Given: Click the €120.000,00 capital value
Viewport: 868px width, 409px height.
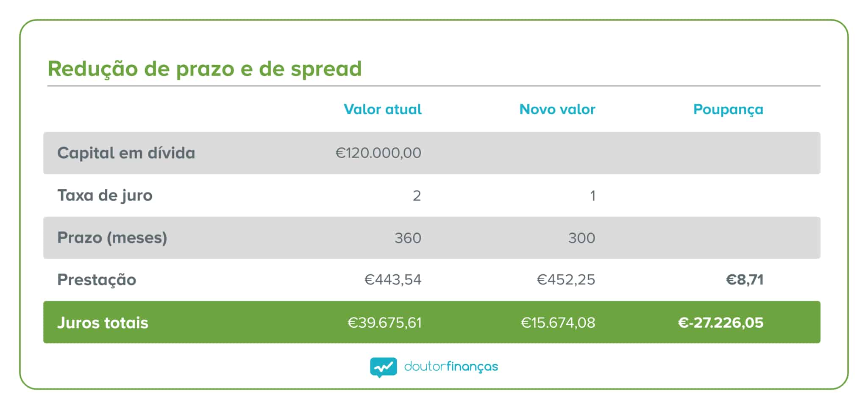Looking at the screenshot, I should click(x=378, y=153).
